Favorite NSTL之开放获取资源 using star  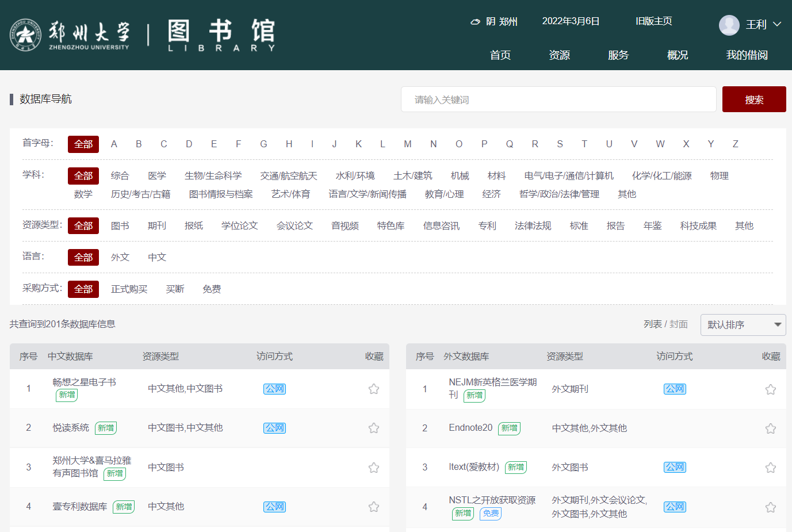(771, 507)
